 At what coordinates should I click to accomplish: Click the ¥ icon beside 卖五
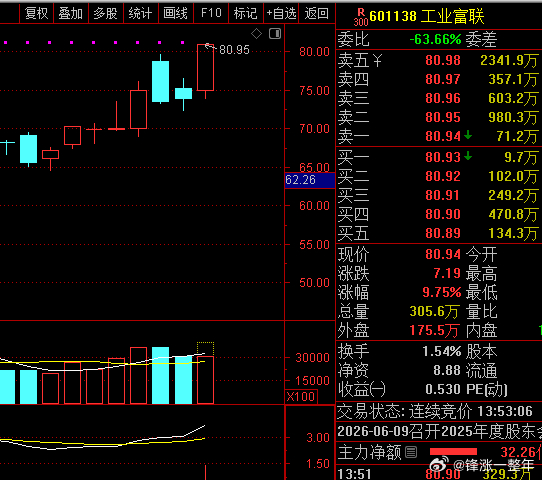tap(377, 61)
